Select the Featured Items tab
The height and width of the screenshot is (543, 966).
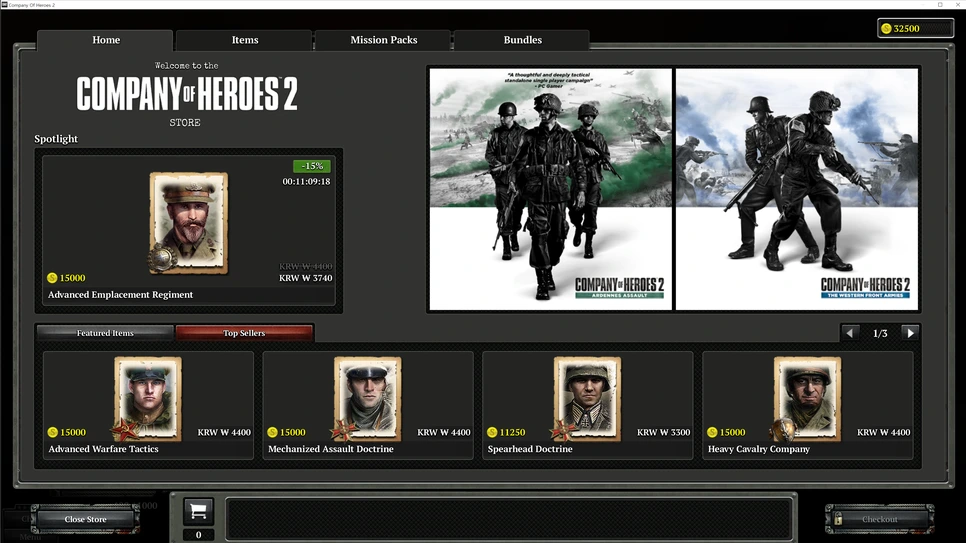point(105,333)
